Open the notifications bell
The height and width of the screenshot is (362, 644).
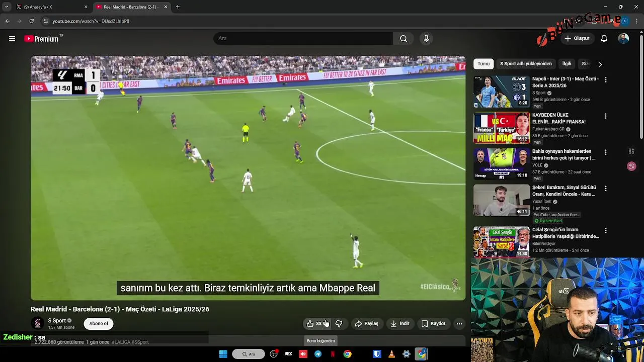point(604,39)
